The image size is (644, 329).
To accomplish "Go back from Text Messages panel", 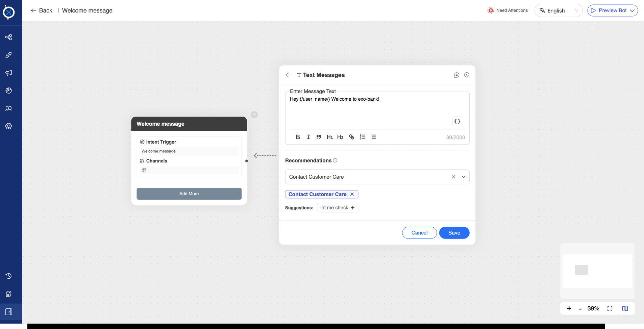I will 289,75.
